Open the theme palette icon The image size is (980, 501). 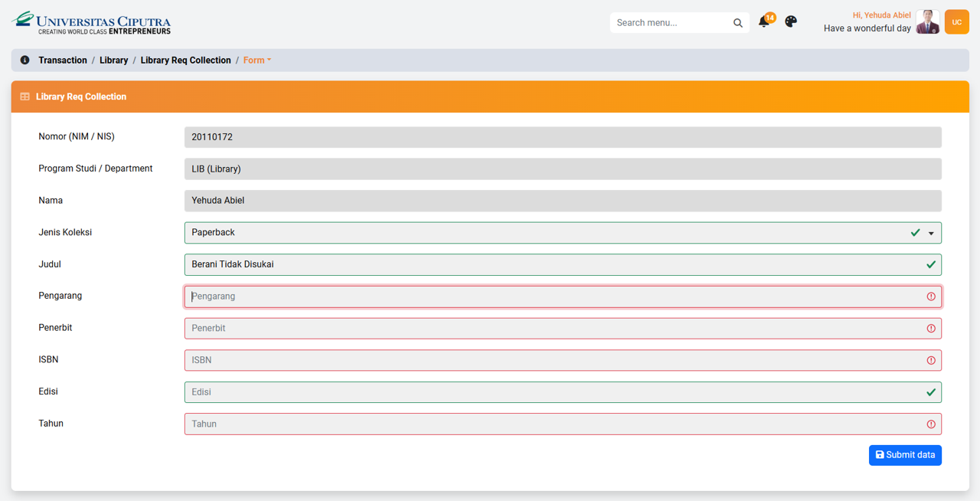(x=791, y=21)
